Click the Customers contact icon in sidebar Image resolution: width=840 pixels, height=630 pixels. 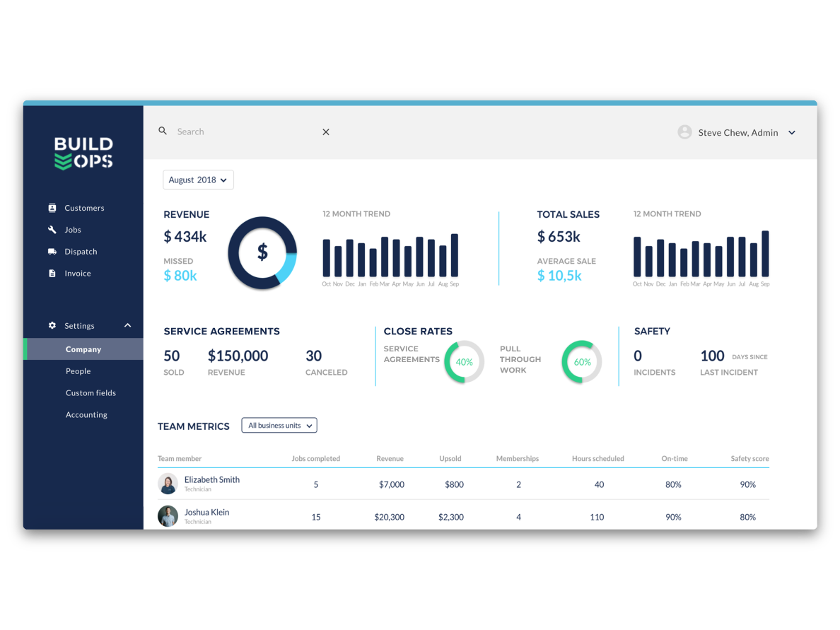pos(52,208)
